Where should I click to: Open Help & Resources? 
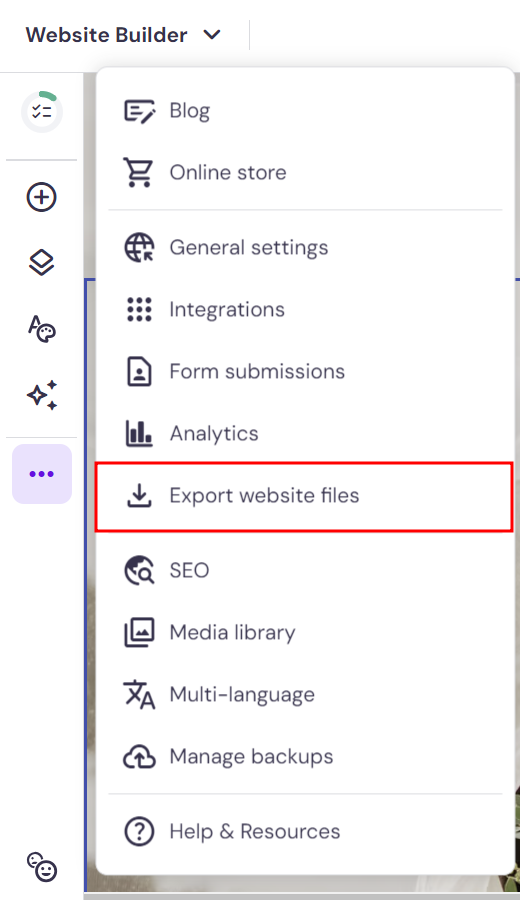click(x=305, y=831)
